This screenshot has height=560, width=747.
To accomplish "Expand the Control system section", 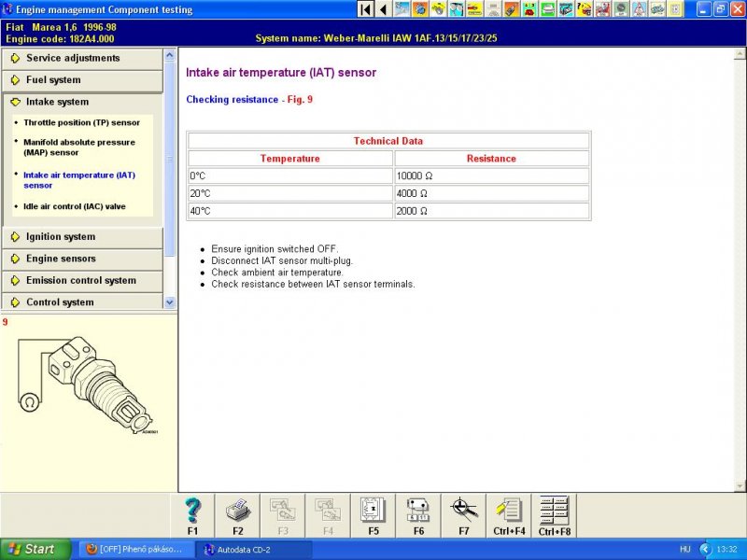I will pyautogui.click(x=82, y=301).
